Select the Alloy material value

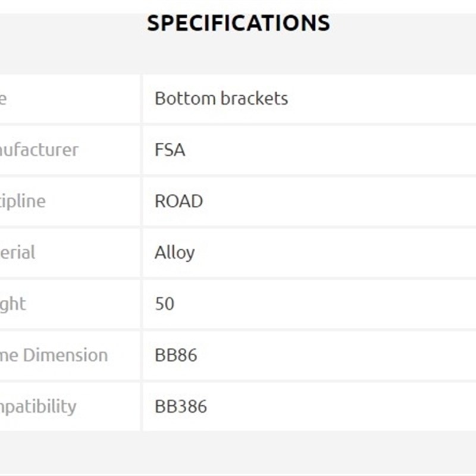click(x=174, y=252)
